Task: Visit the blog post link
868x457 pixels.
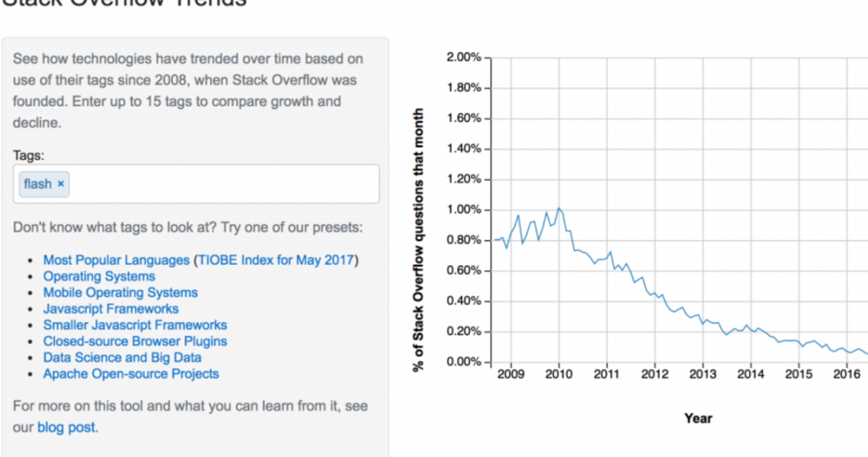Action: point(66,427)
